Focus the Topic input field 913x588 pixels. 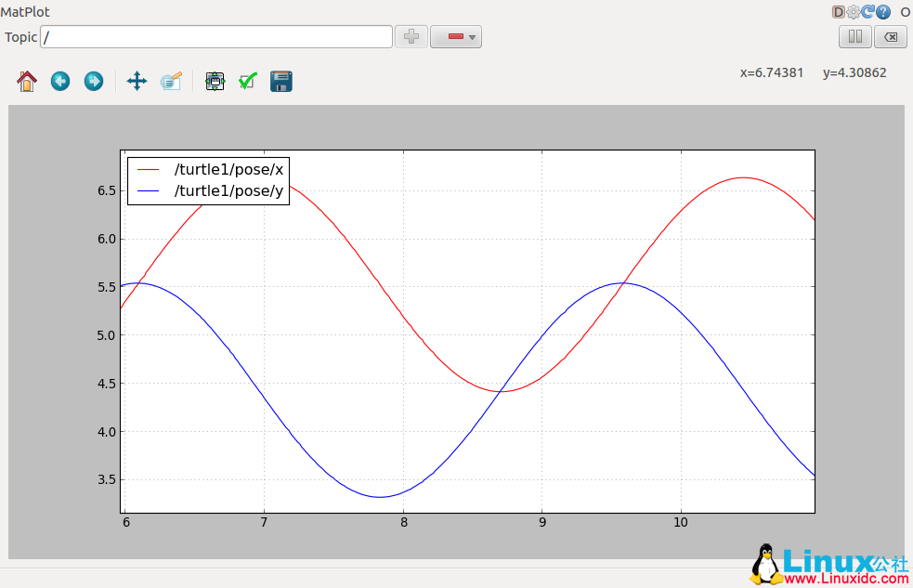(216, 36)
